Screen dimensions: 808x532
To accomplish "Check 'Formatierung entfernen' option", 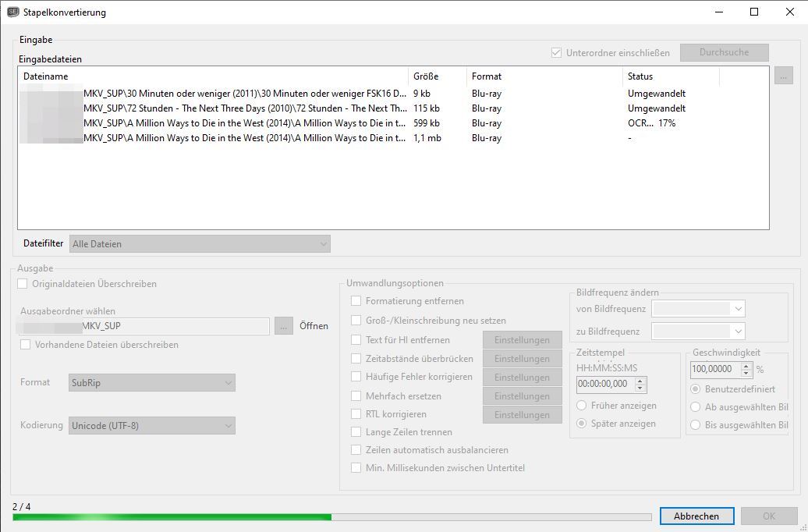I will pos(356,301).
